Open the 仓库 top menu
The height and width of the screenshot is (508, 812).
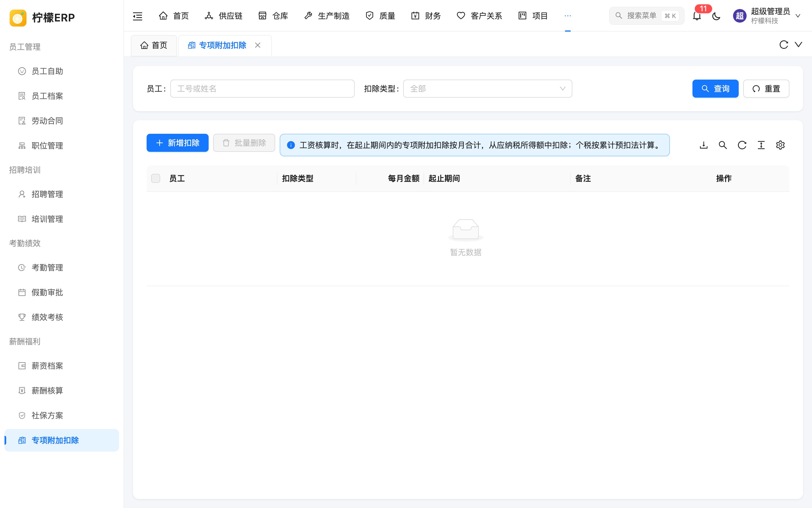[x=273, y=16]
